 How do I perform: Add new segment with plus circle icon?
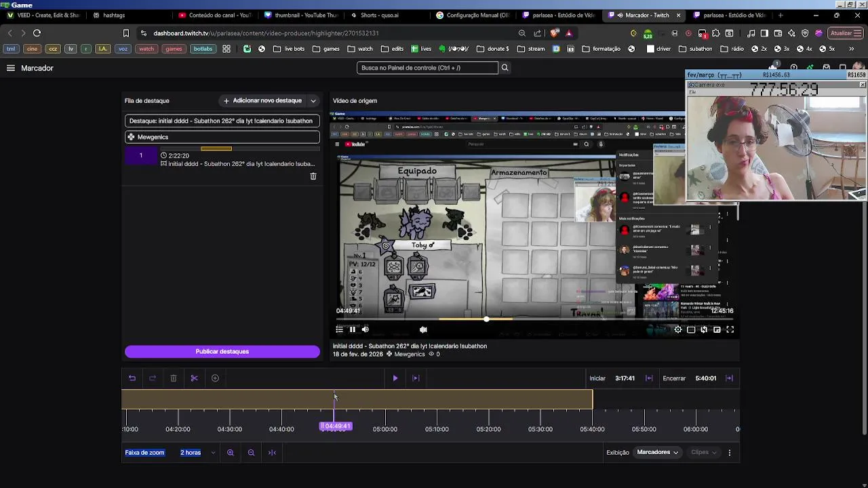point(215,378)
